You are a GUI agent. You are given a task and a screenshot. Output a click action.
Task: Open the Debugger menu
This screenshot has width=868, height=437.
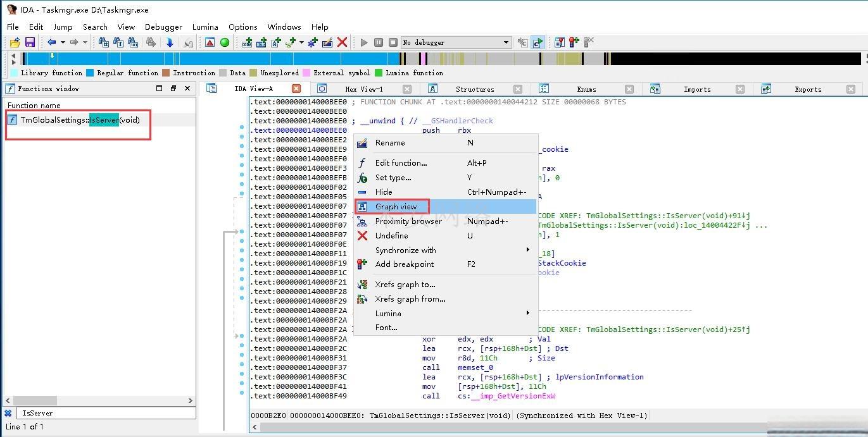tap(163, 27)
